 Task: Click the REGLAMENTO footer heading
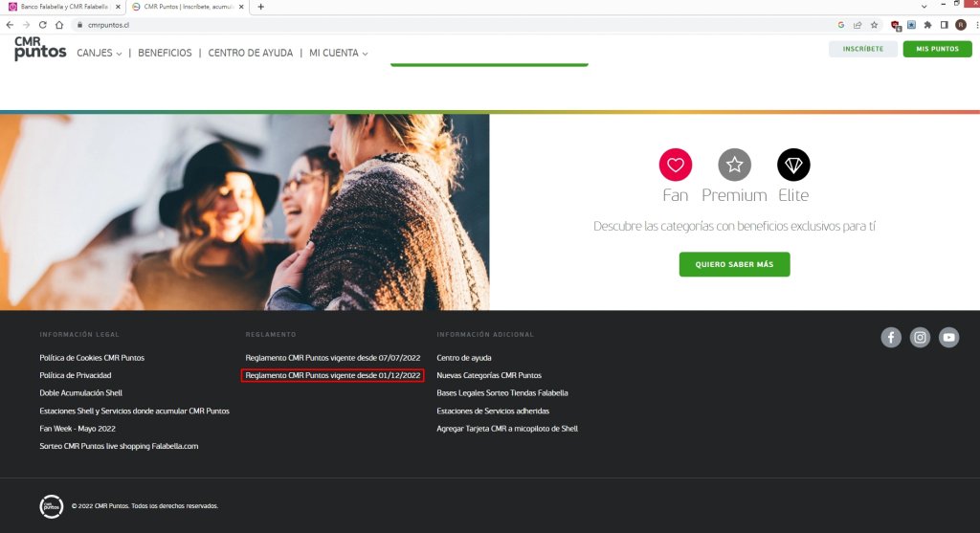[x=271, y=335]
